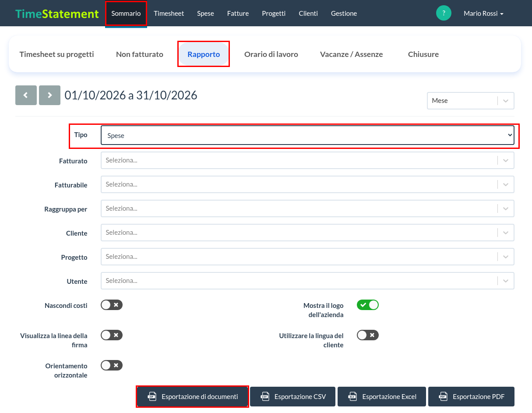This screenshot has height=413, width=532.
Task: Switch to Timesheet su progetti tab
Action: point(57,54)
